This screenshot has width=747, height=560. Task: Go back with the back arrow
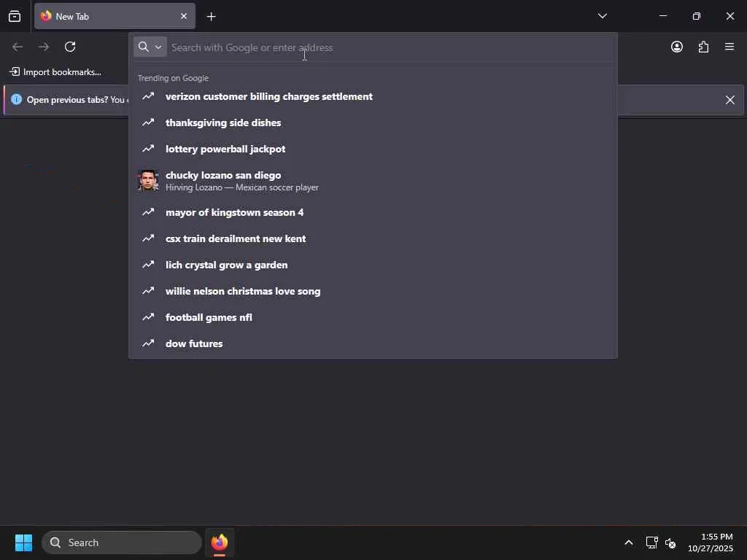(x=18, y=47)
